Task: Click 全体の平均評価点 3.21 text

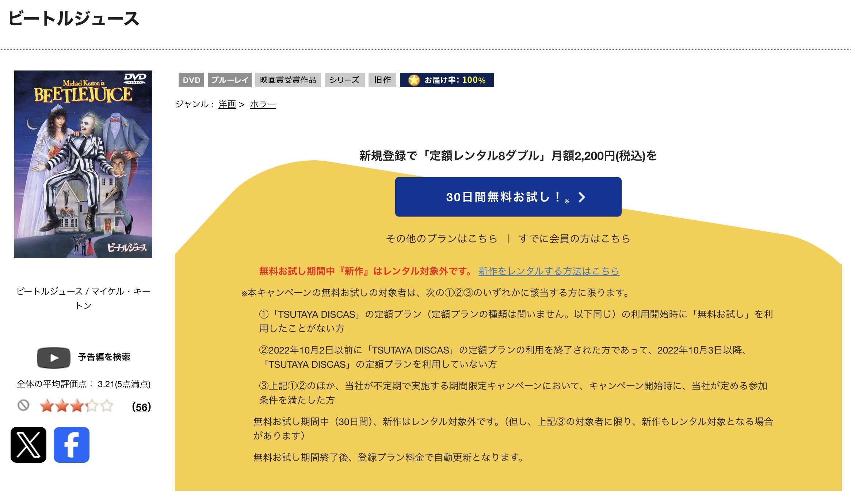Action: pyautogui.click(x=84, y=384)
